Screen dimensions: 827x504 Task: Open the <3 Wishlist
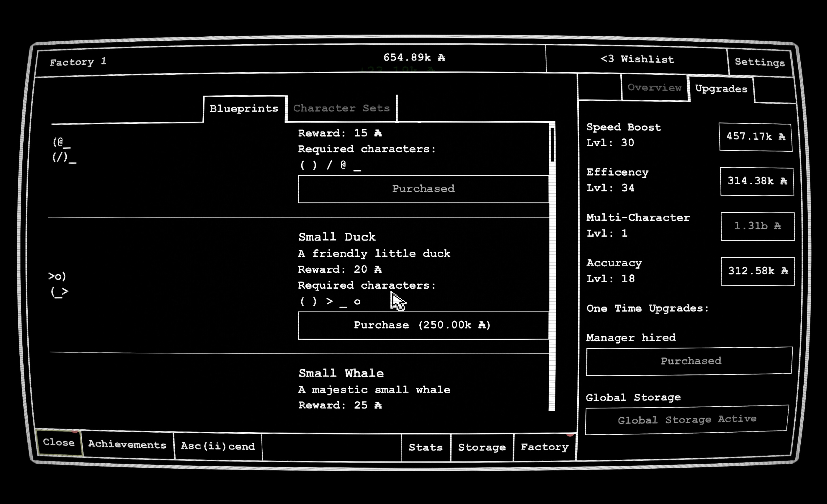point(637,60)
